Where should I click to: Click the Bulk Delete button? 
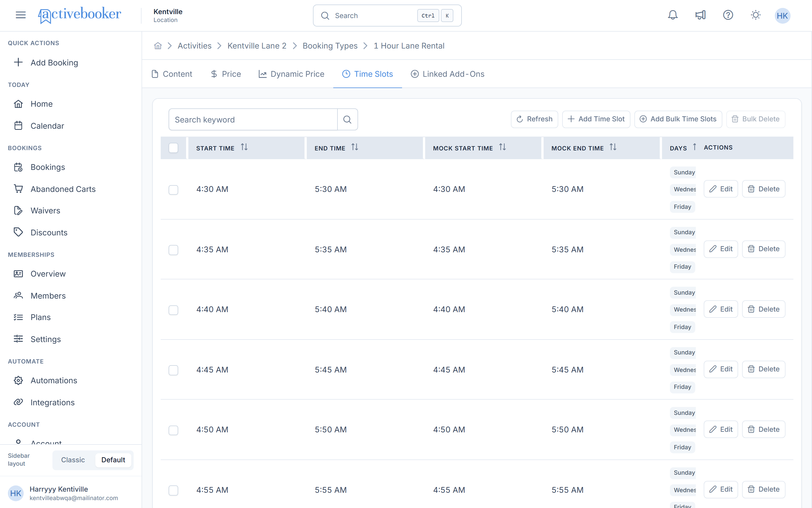[756, 119]
